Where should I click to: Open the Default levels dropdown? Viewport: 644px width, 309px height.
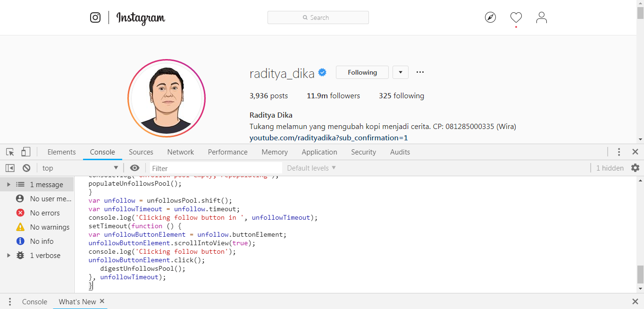tap(311, 168)
